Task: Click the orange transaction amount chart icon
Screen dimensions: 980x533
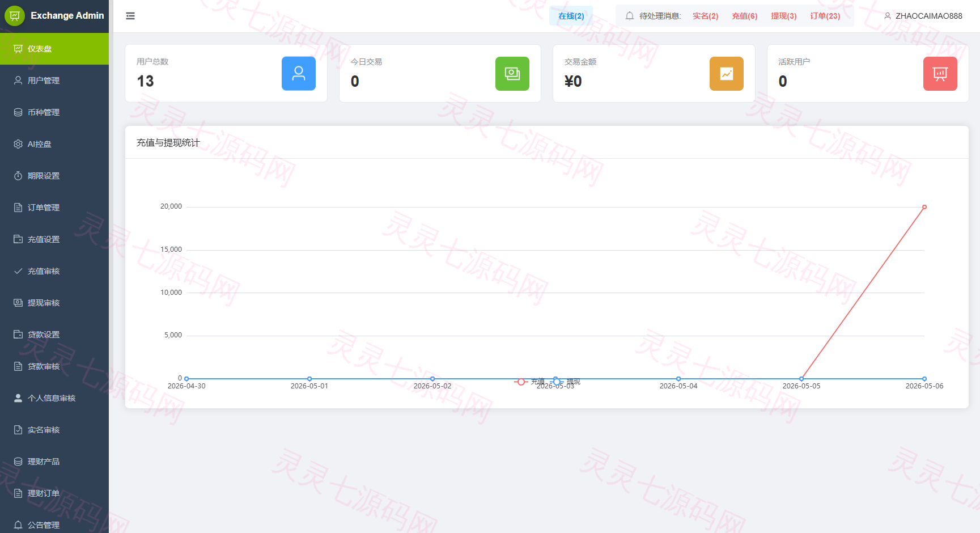Action: pos(727,74)
